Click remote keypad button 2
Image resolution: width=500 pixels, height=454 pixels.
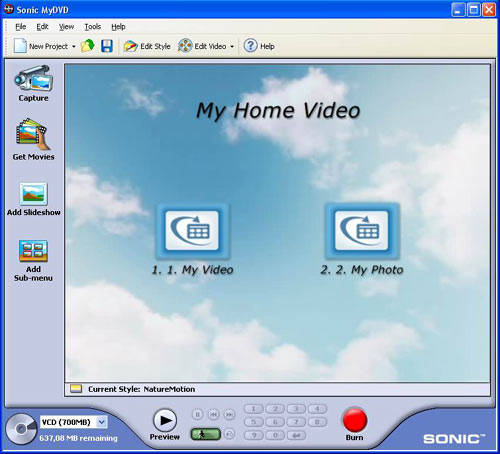pyautogui.click(x=275, y=409)
